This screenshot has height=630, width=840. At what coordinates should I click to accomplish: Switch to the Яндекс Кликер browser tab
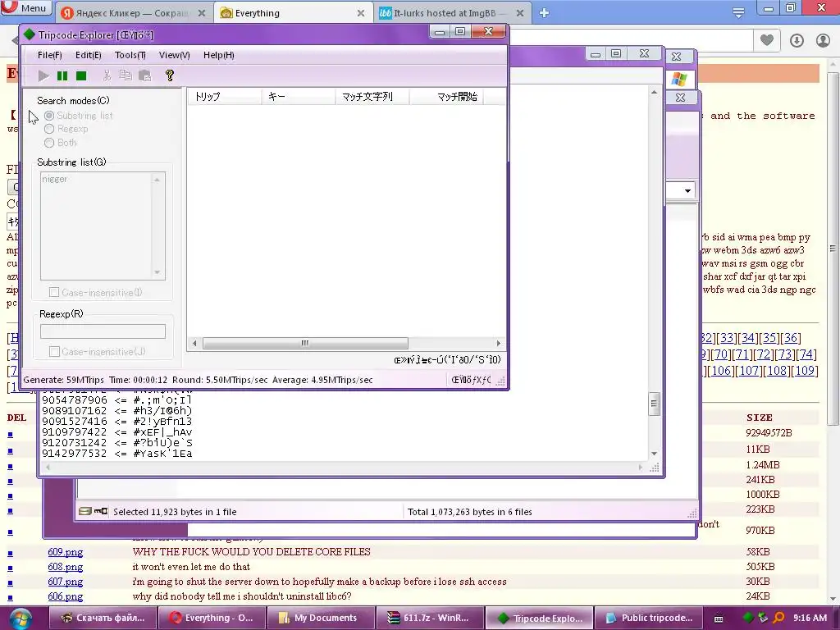134,13
